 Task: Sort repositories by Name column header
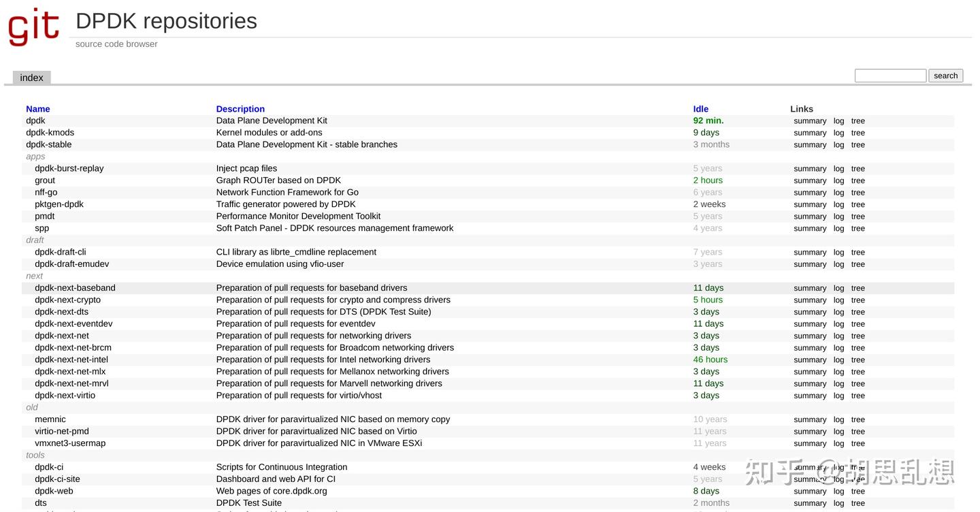[38, 109]
